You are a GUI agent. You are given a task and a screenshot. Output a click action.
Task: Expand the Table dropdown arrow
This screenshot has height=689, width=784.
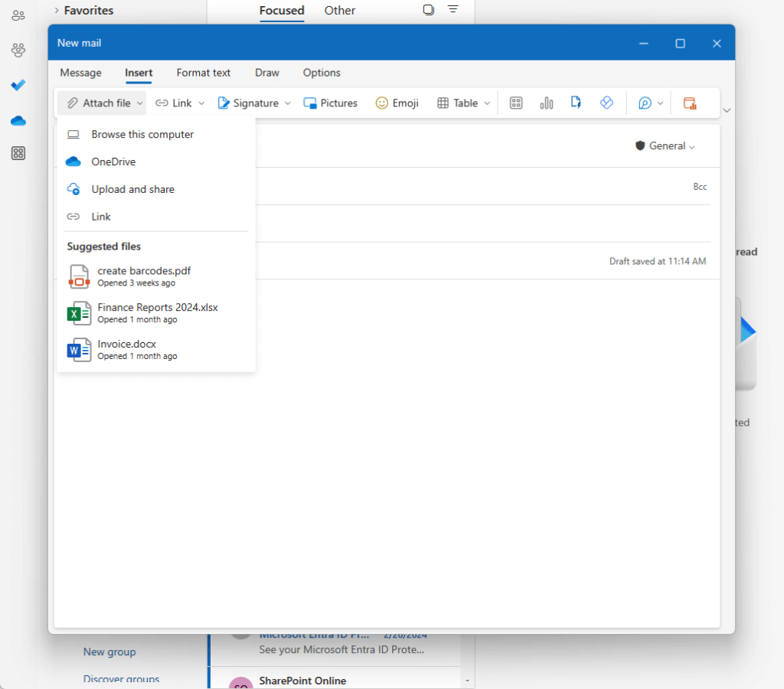click(488, 103)
